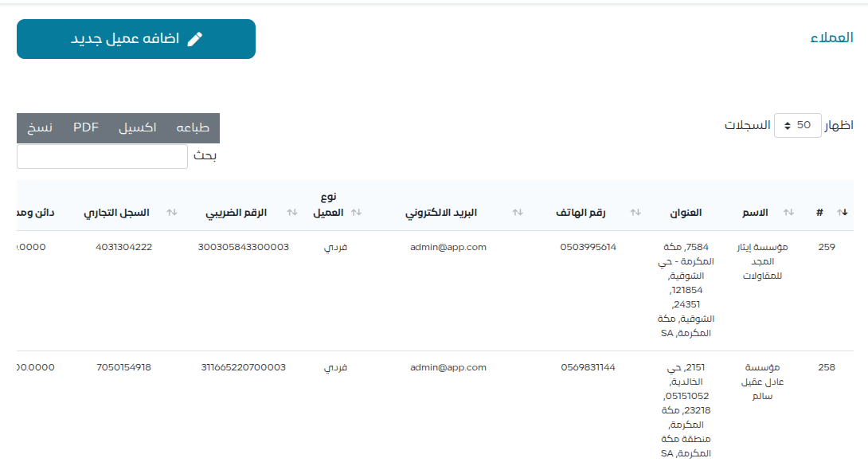Click sort arrows beside رقم الهاتف header

pos(635,213)
